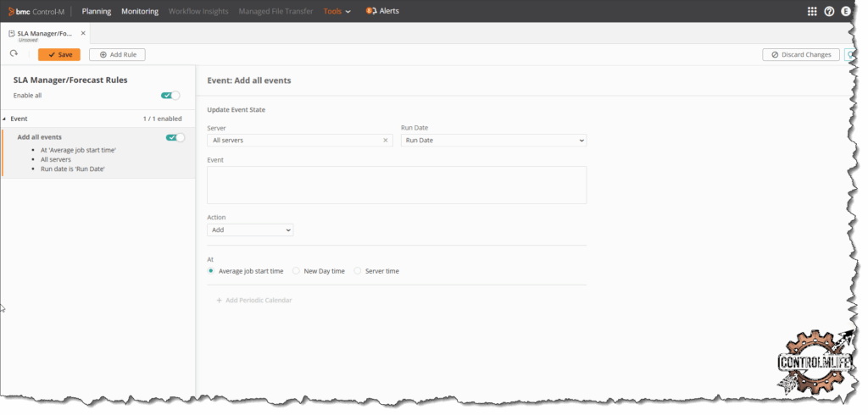Open the apps grid icon
Screen dimensions: 868x415
[x=812, y=11]
